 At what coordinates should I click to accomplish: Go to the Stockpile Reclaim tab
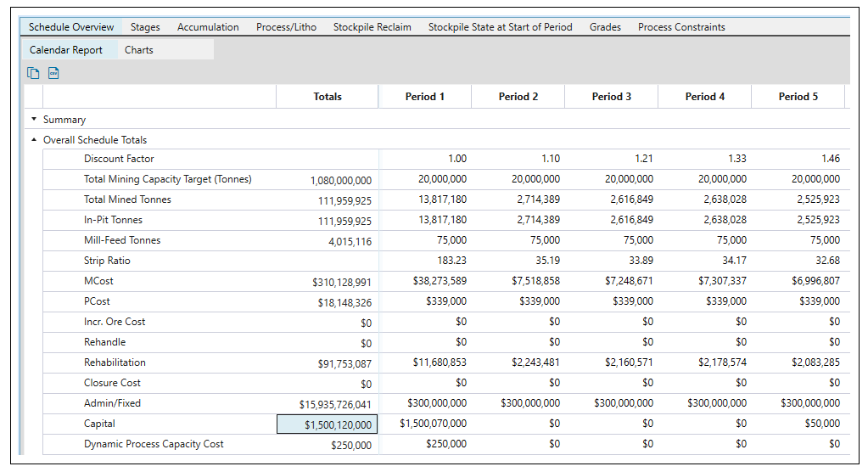[372, 27]
